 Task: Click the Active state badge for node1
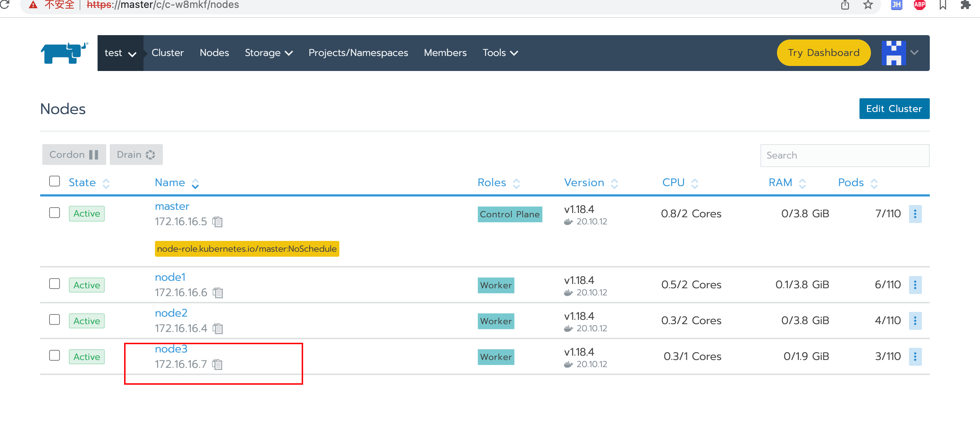pyautogui.click(x=86, y=285)
